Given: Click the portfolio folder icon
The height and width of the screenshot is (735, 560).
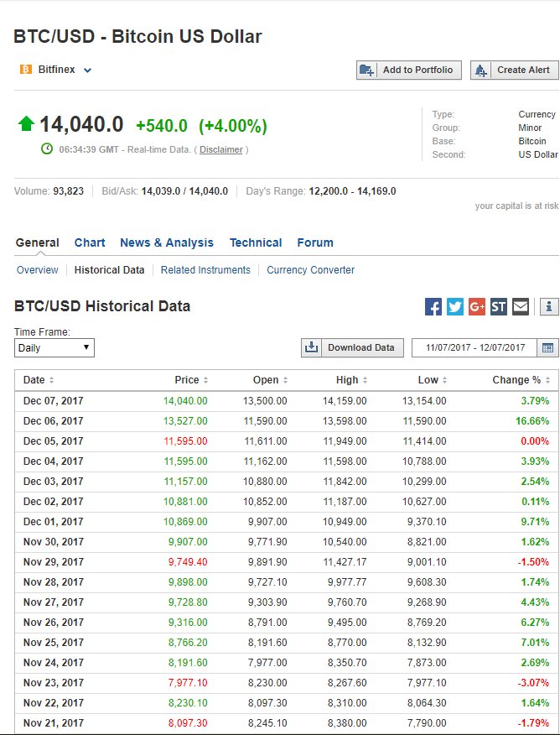Looking at the screenshot, I should [366, 70].
